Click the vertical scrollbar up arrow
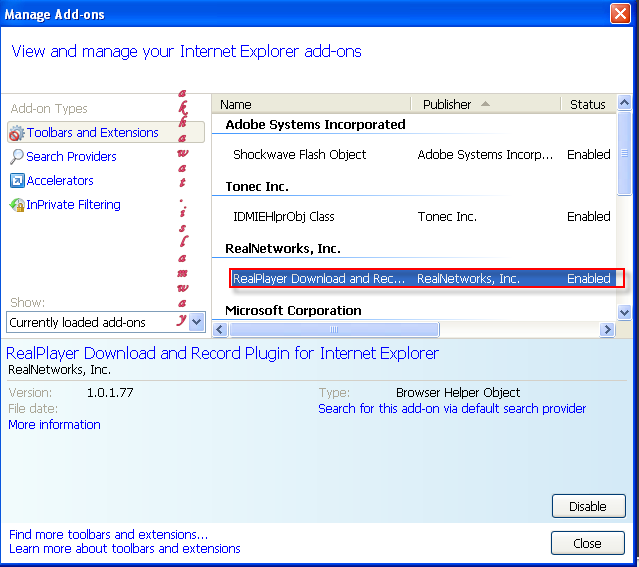The image size is (639, 567). pos(624,102)
